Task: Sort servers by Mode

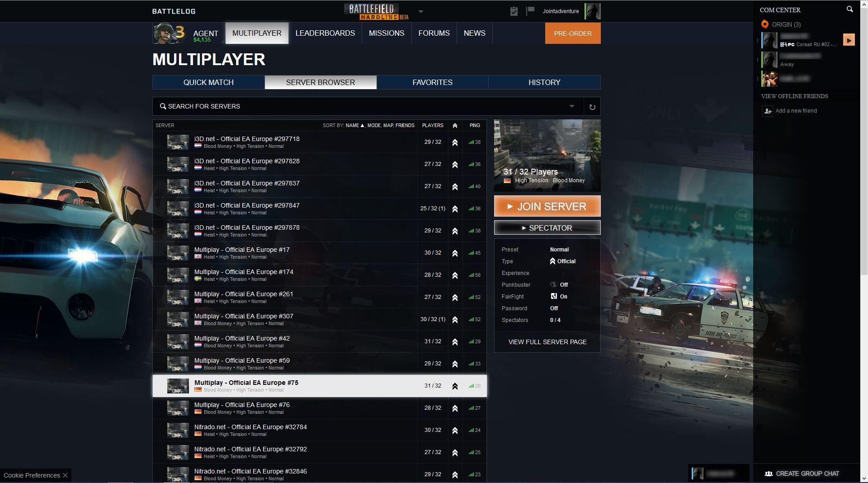Action: pos(374,126)
